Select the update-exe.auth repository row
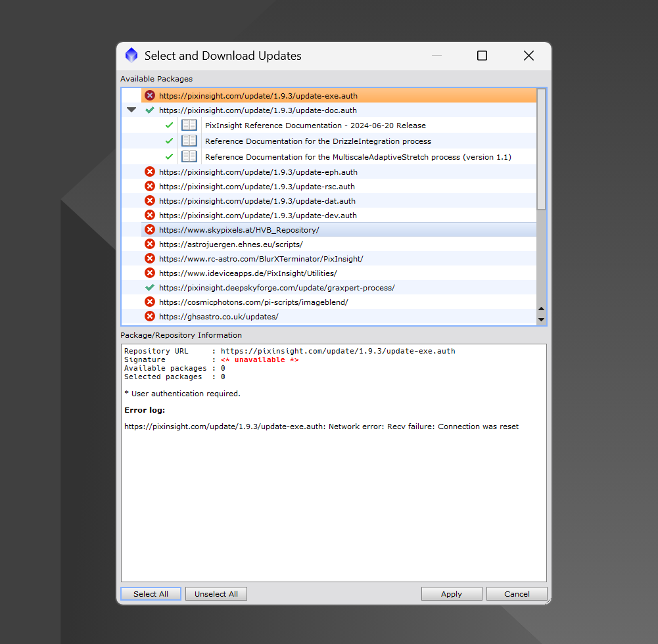 point(339,96)
